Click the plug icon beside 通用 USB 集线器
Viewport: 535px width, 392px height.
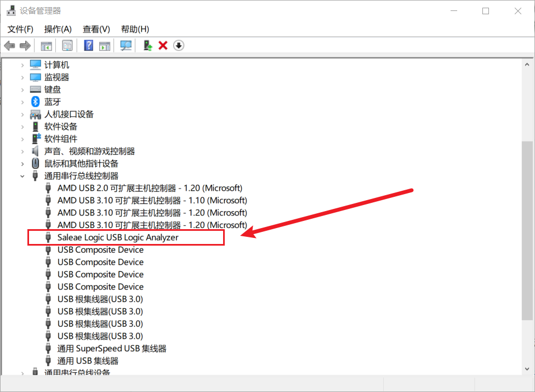[x=48, y=361]
